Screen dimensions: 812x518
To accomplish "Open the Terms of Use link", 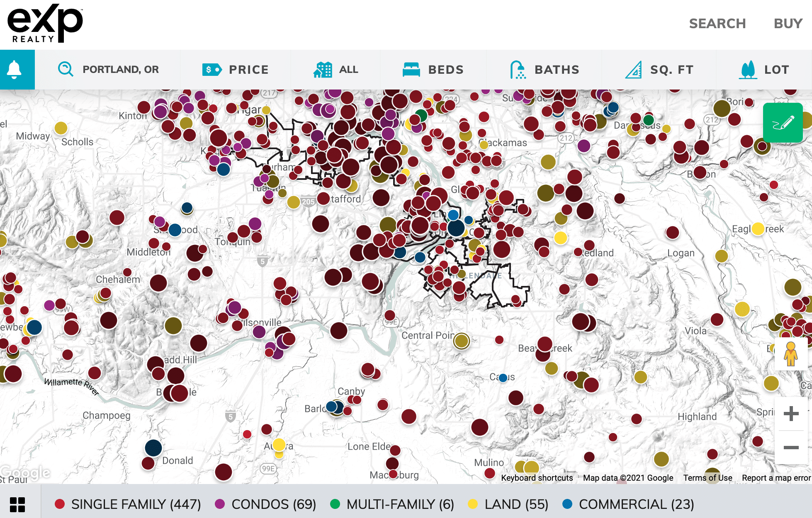I will click(707, 478).
